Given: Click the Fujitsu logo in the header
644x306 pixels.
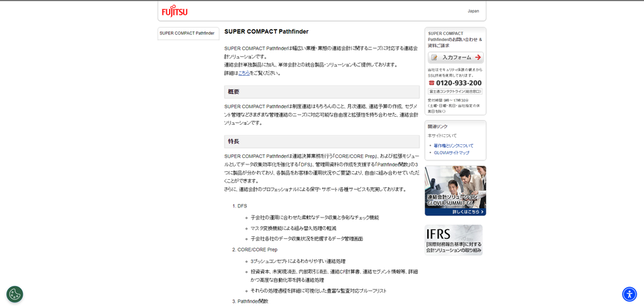Looking at the screenshot, I should point(174,11).
